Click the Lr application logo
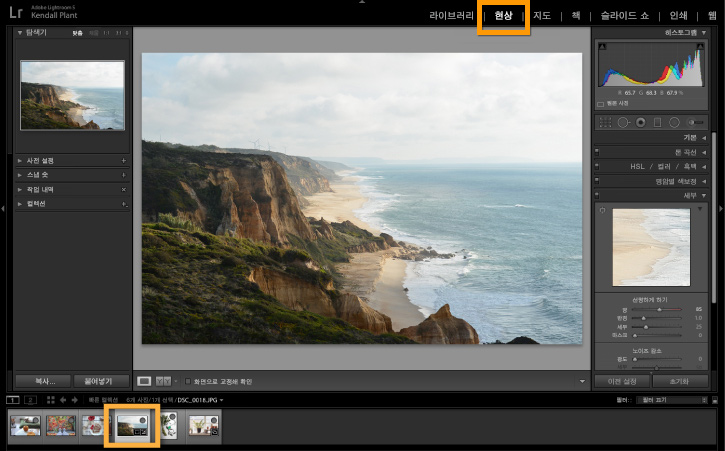Screen dimensions: 725x451 16,12
